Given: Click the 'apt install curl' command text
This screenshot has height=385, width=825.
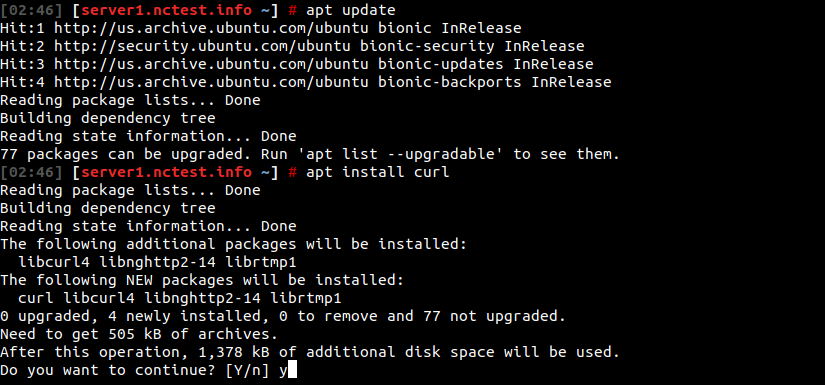Looking at the screenshot, I should tap(378, 172).
